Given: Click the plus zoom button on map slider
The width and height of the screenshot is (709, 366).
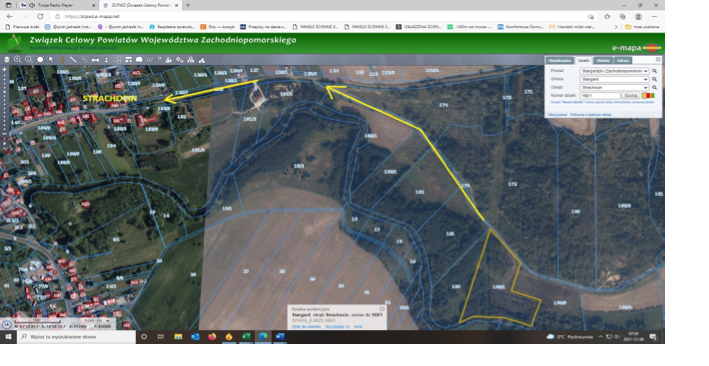Looking at the screenshot, I should 5,70.
